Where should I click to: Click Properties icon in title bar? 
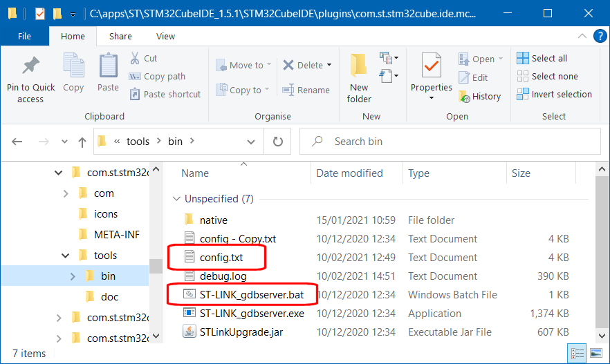pos(40,15)
